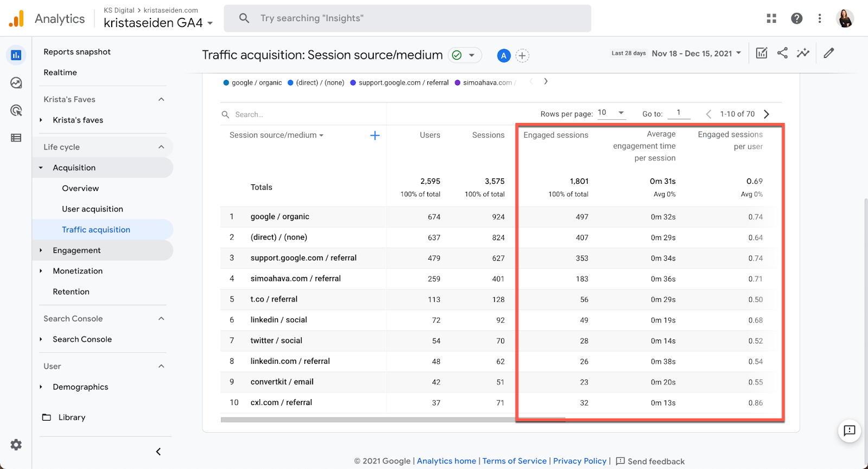This screenshot has height=469, width=868.
Task: Collapse the Life cycle section
Action: click(161, 147)
